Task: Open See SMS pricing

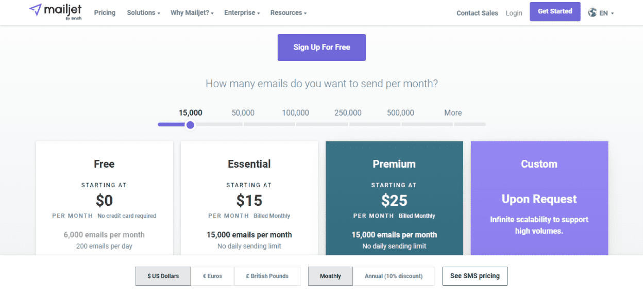Action: [x=474, y=276]
